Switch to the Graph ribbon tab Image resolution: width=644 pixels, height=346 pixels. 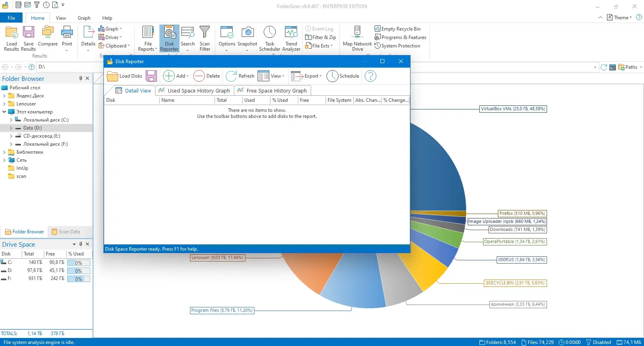84,18
